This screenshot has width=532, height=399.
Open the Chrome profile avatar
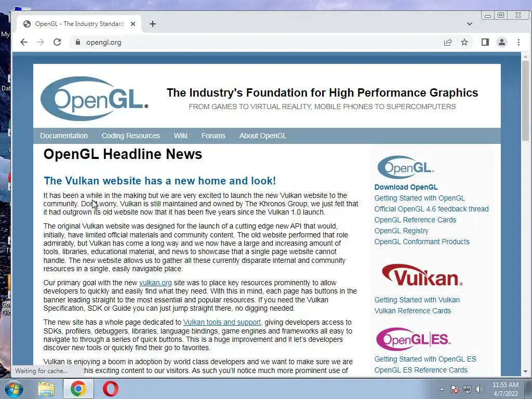502,42
